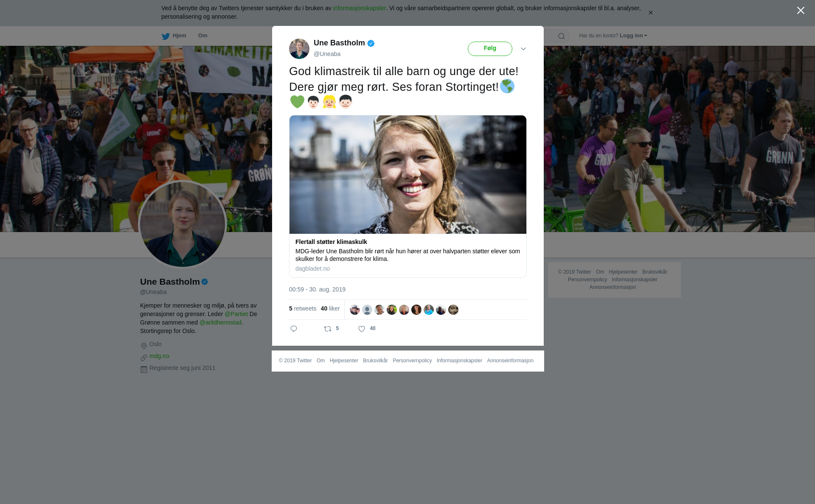
Task: Click the Twitter bird Hjem icon
Action: pyautogui.click(x=166, y=36)
